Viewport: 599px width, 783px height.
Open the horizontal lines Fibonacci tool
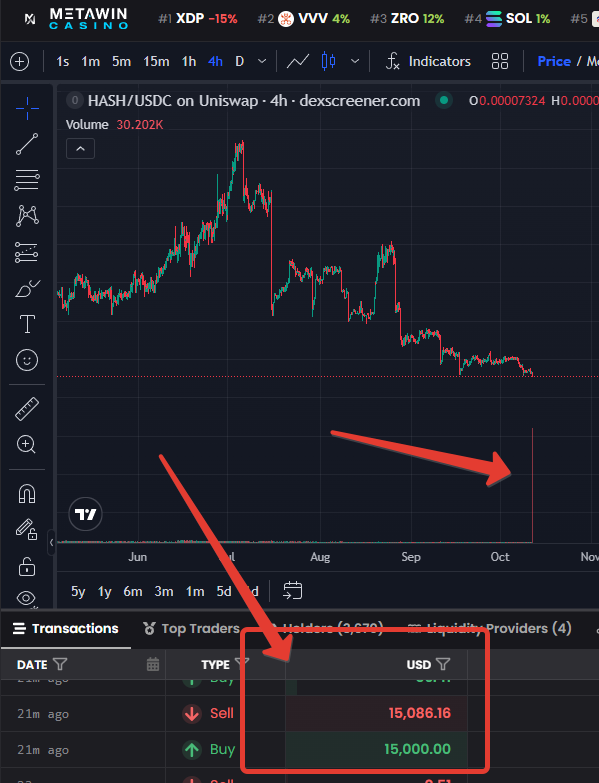pyautogui.click(x=27, y=180)
